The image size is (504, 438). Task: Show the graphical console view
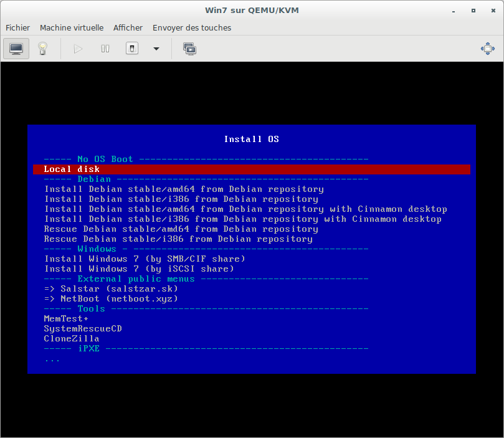coord(16,49)
